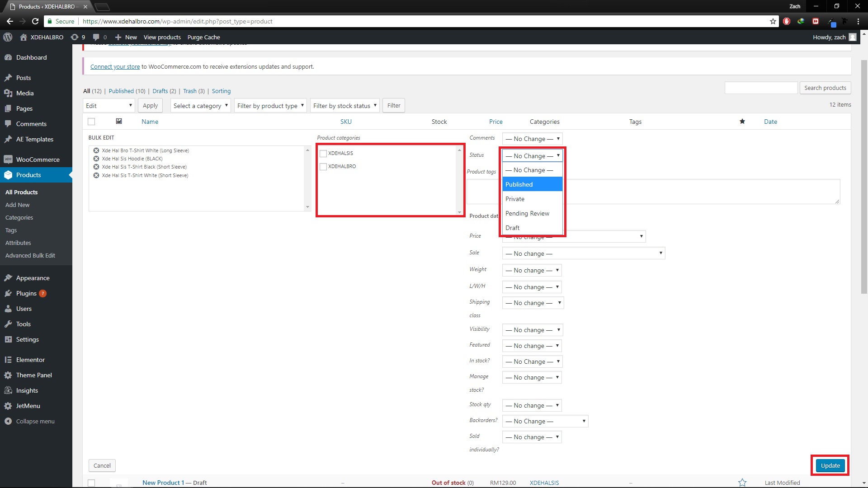Remove Xde Hal Sis Hoodie (BLACK) from bulk edit

click(96, 159)
